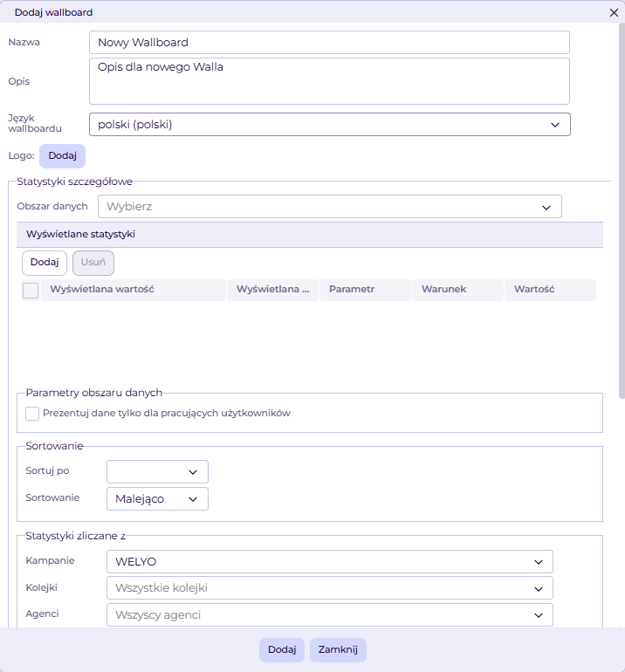
Task: Click the bottom Dodaj button to add wallboard
Action: 282,649
